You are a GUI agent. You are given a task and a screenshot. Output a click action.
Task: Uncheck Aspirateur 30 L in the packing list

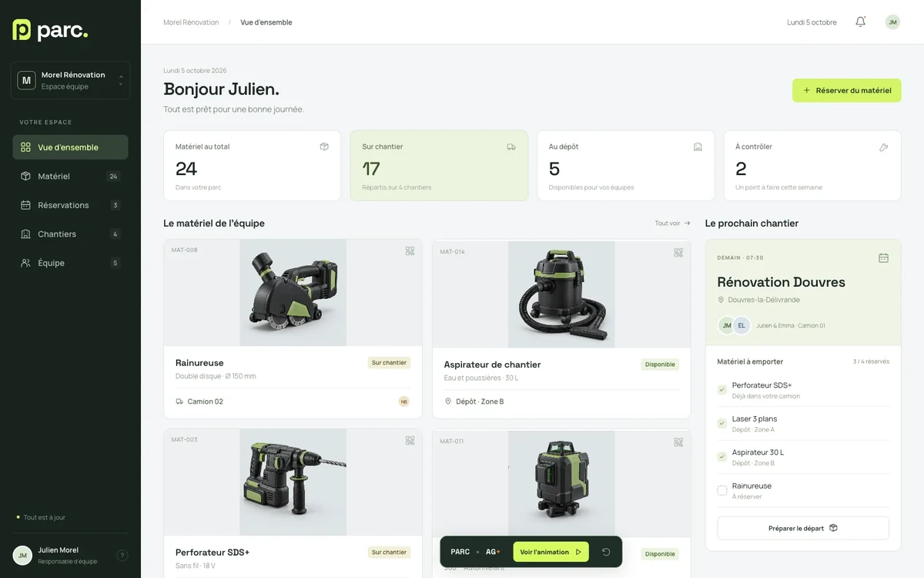pos(721,457)
